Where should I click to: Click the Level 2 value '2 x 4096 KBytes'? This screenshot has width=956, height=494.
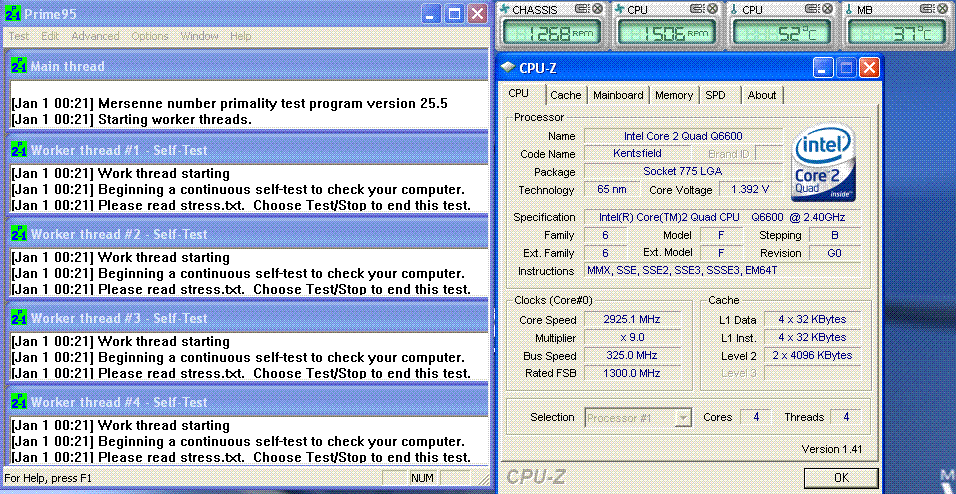(x=812, y=355)
